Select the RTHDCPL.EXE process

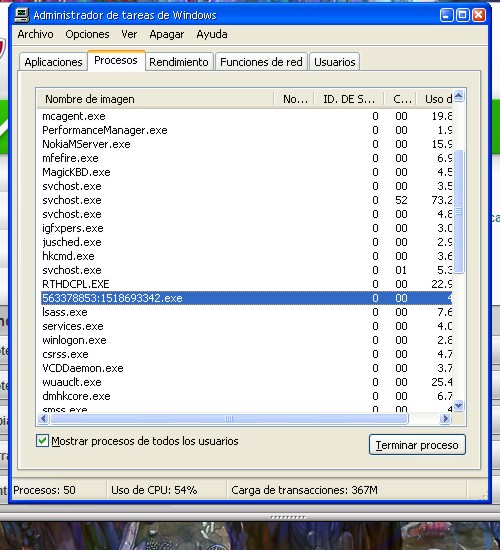point(247,284)
